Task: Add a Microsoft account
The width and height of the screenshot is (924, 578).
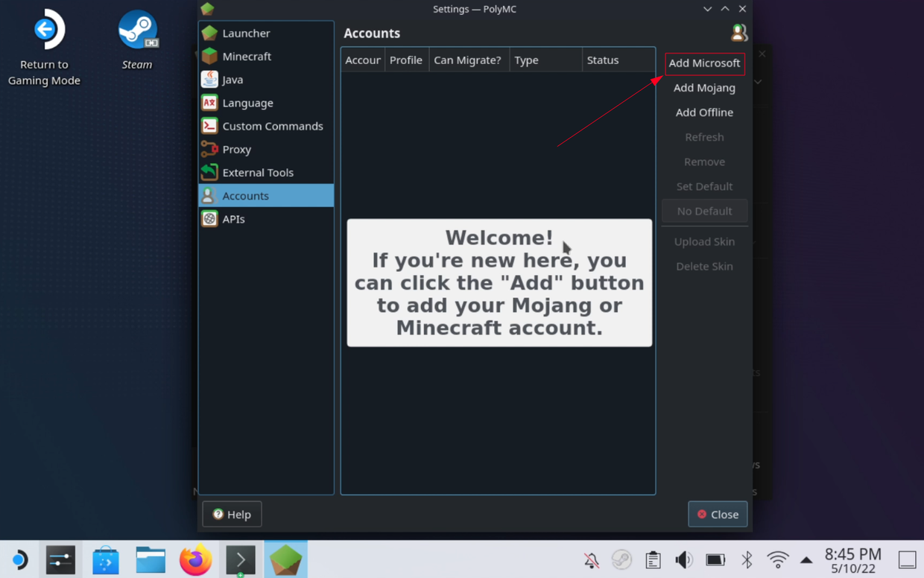Action: (704, 63)
